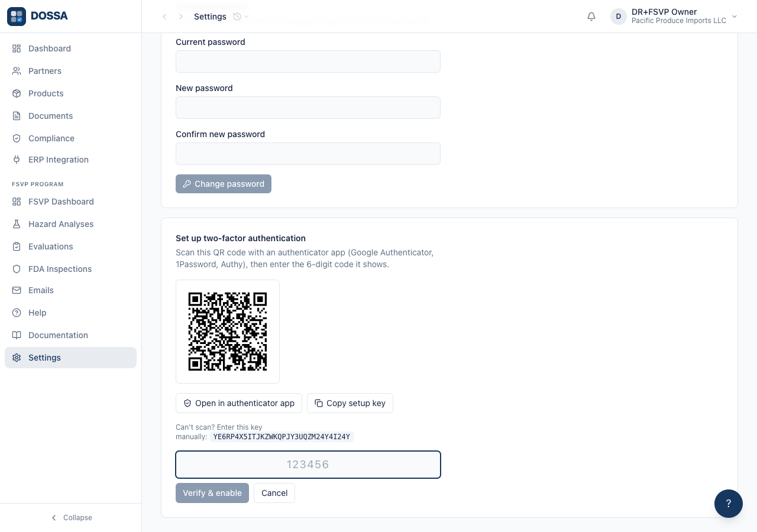This screenshot has width=757, height=532.
Task: Open the recent history clock menu
Action: pyautogui.click(x=241, y=17)
